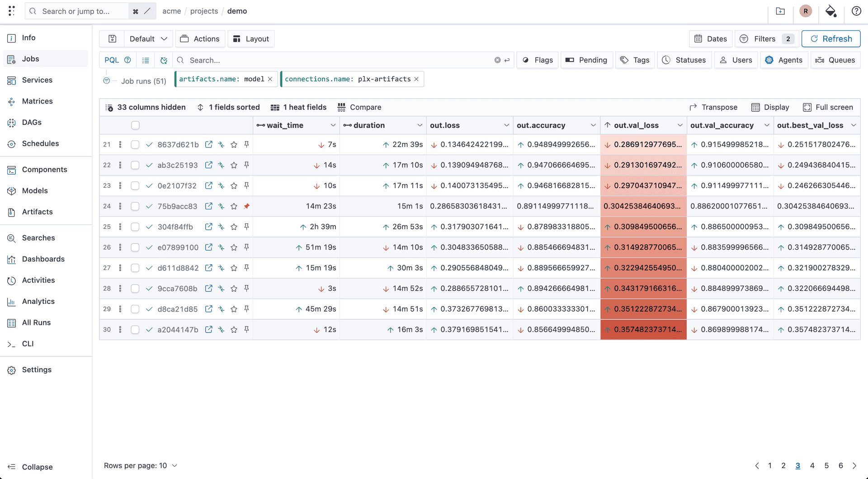The image size is (868, 479).
Task: Open run 8637d621b in a new tab
Action: (x=208, y=145)
